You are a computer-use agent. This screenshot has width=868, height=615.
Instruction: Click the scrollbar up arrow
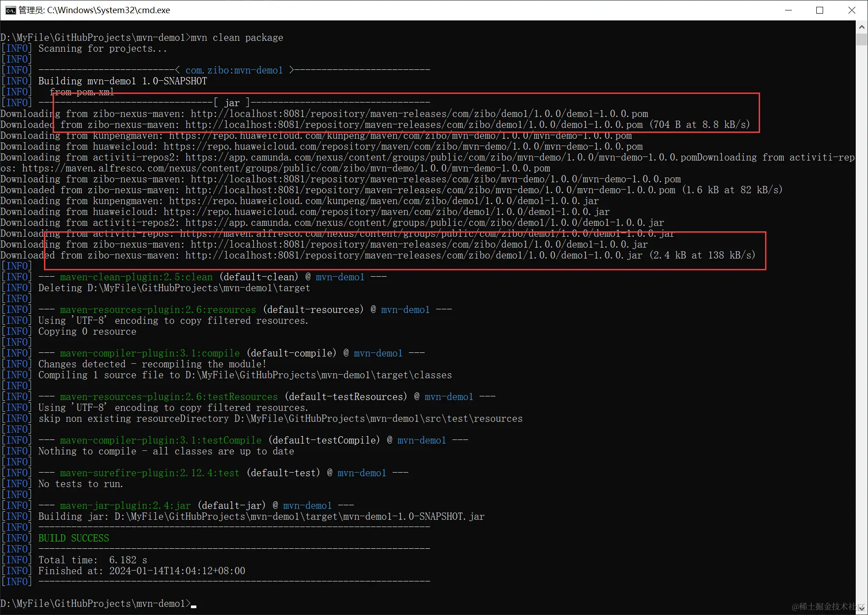(862, 27)
